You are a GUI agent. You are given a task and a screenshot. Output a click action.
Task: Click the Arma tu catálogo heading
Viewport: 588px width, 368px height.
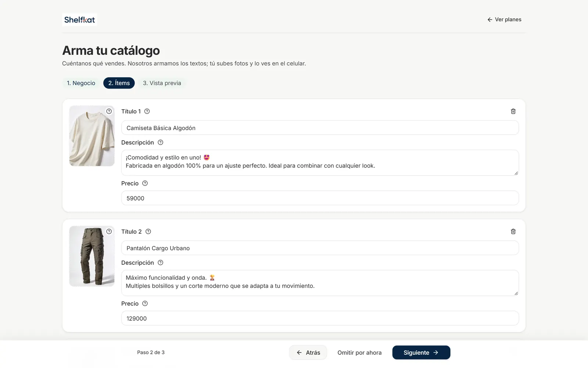pyautogui.click(x=111, y=50)
